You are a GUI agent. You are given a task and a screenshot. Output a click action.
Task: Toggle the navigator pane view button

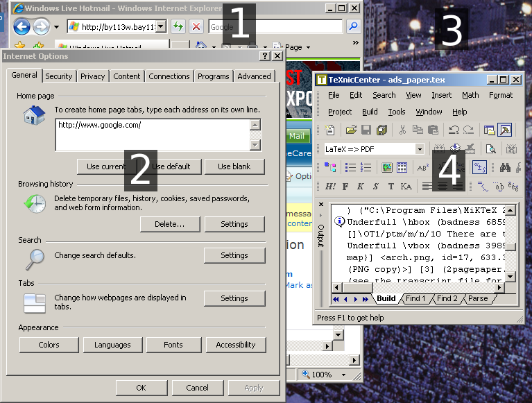(x=489, y=130)
